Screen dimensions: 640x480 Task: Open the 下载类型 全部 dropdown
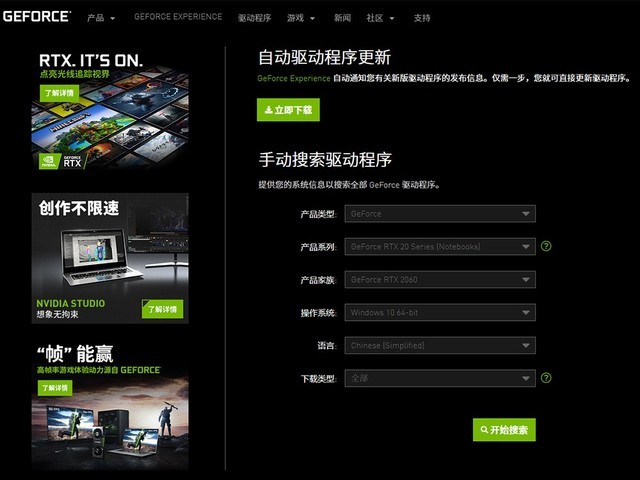(x=440, y=378)
